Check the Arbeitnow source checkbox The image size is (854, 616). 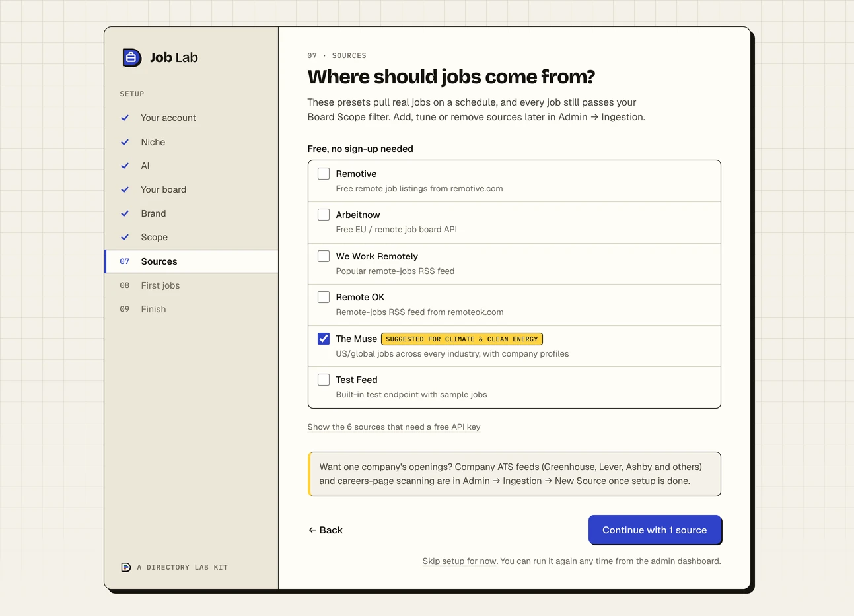tap(324, 215)
